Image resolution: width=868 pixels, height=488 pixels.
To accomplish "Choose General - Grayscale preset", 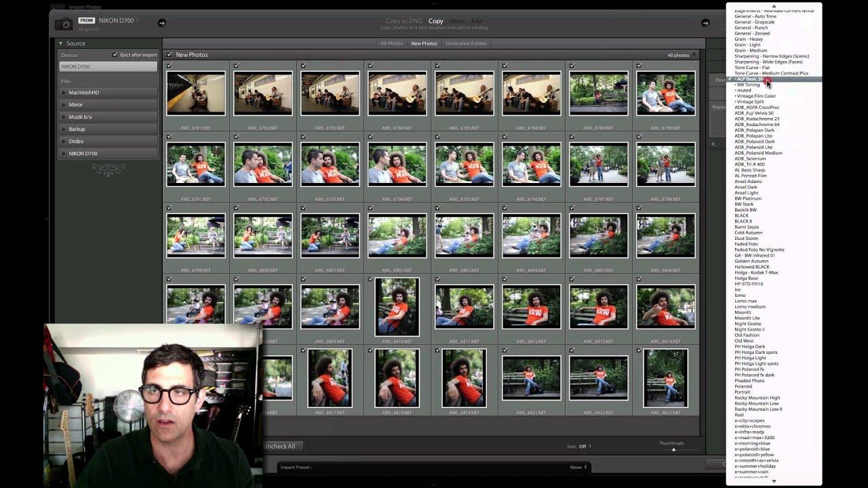I will pos(755,22).
